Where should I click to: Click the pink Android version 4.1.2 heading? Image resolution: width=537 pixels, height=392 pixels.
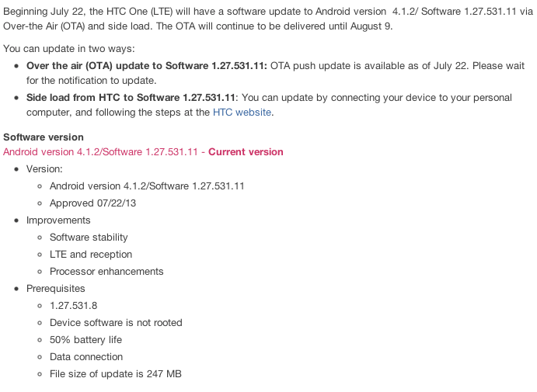(103, 152)
